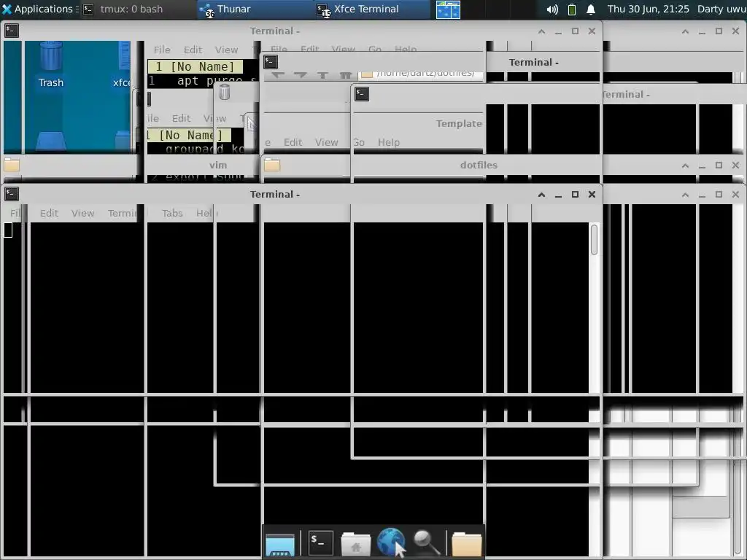The height and width of the screenshot is (560, 747).
Task: Open the plain folder icon at the dock's end
Action: 466,544
